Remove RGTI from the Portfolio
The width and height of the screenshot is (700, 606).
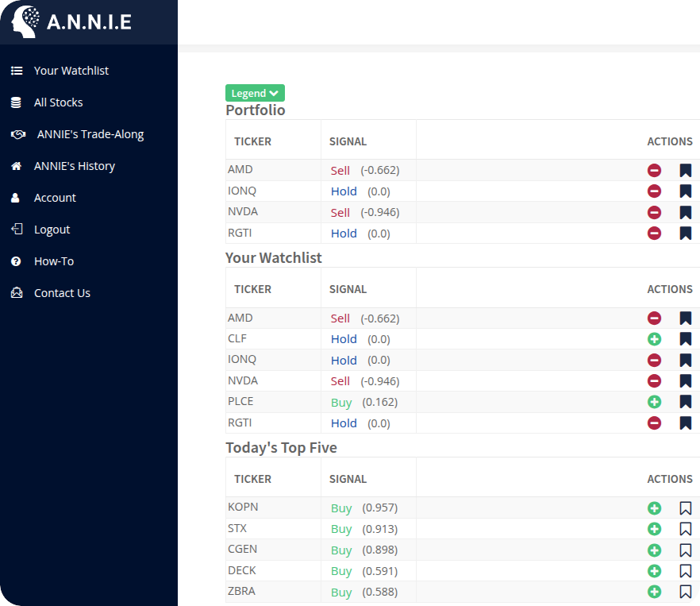tap(654, 233)
